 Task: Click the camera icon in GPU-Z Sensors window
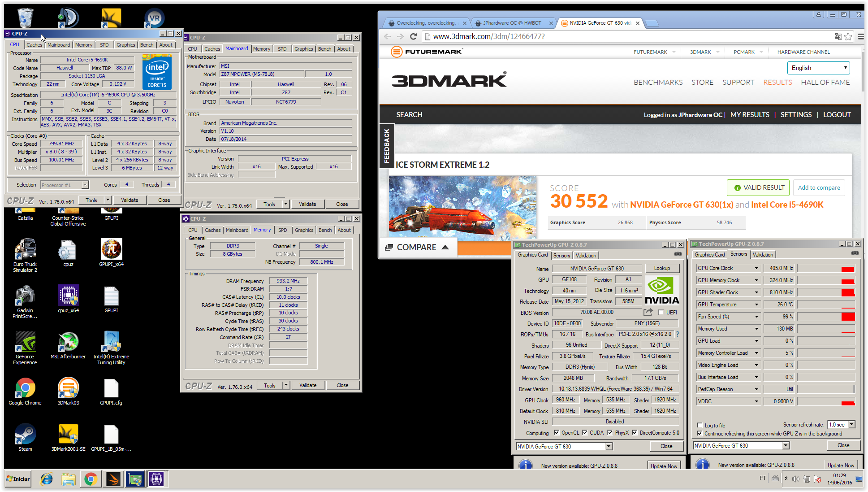[x=855, y=253]
